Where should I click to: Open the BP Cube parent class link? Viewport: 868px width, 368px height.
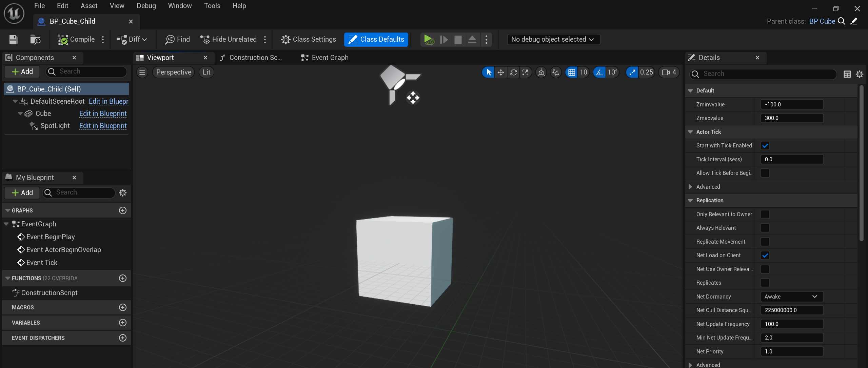click(x=822, y=21)
